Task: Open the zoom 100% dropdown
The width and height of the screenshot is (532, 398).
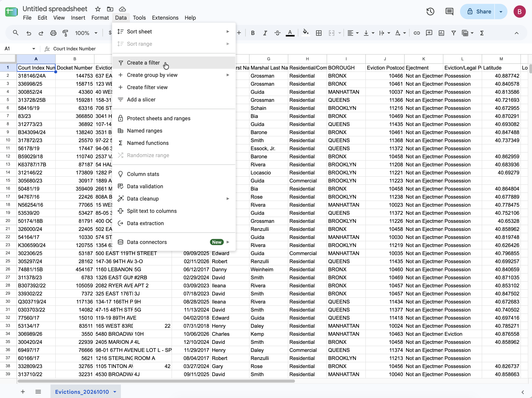Action: pyautogui.click(x=86, y=33)
